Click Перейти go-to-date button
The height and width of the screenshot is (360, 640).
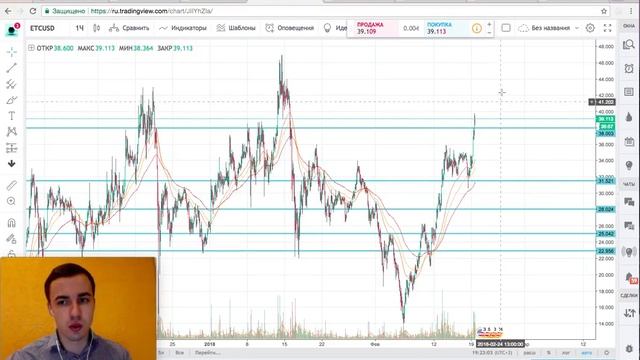(208, 353)
